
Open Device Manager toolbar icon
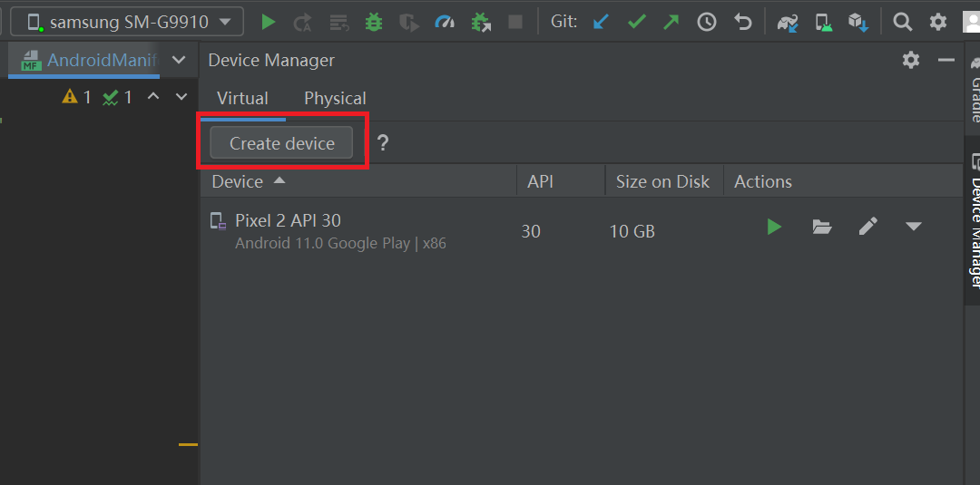824,23
